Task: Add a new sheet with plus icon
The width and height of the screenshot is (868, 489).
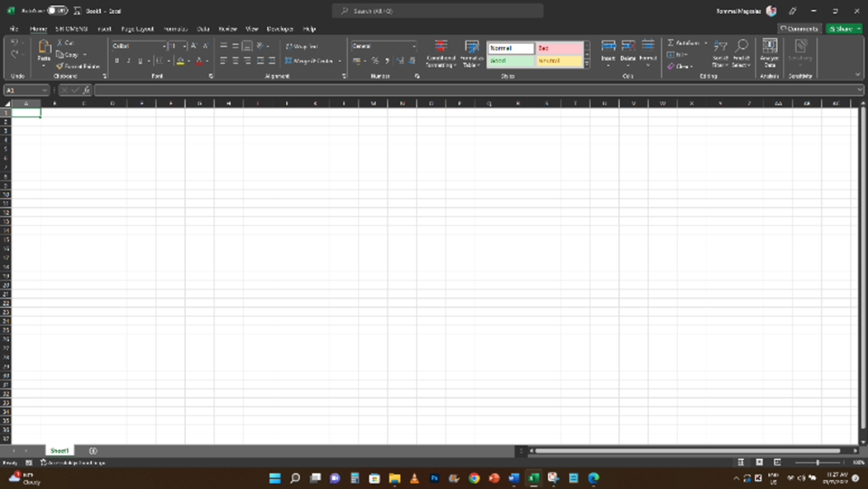Action: (93, 451)
